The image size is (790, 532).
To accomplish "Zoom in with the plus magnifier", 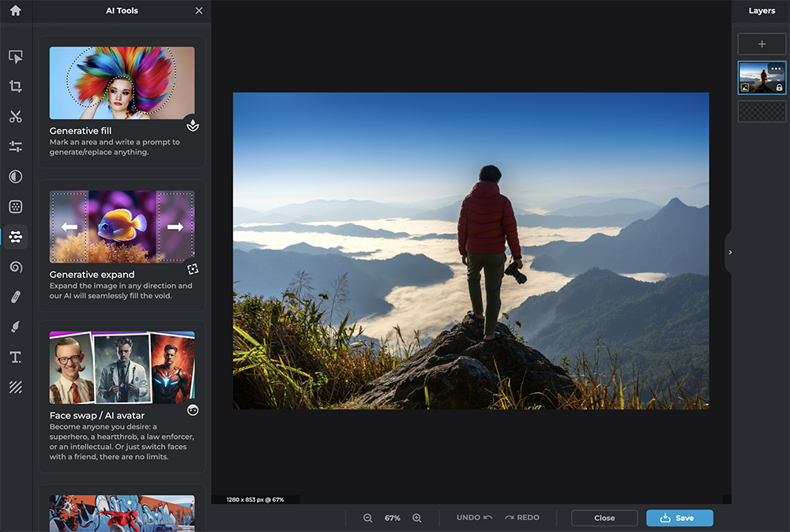I will 417,518.
